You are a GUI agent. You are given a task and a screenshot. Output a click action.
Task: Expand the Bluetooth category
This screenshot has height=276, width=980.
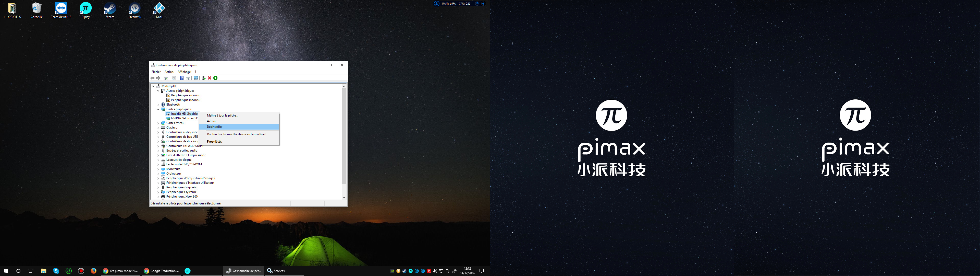(x=158, y=105)
